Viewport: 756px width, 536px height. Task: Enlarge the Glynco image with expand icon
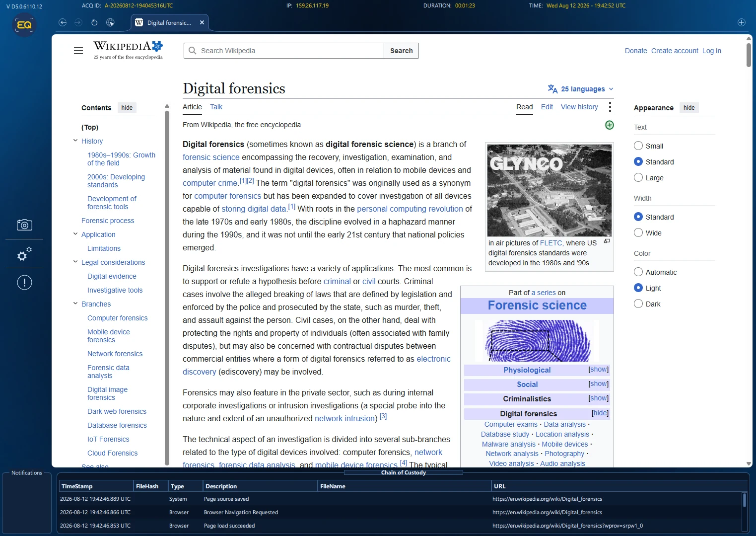tap(607, 241)
